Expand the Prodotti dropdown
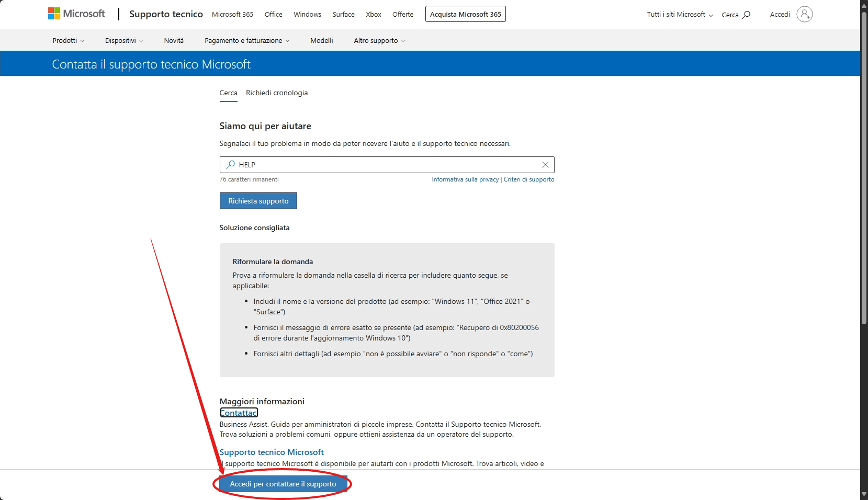The height and width of the screenshot is (500, 868). [69, 40]
